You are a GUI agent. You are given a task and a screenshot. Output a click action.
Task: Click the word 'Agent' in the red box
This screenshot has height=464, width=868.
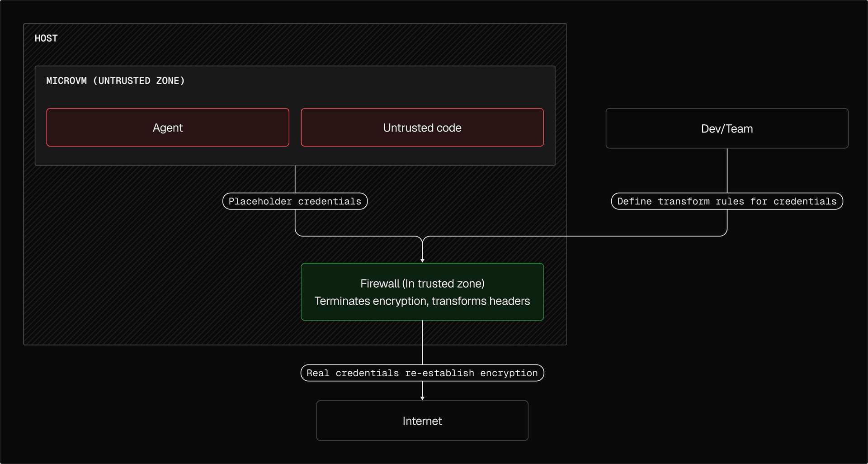pos(168,128)
